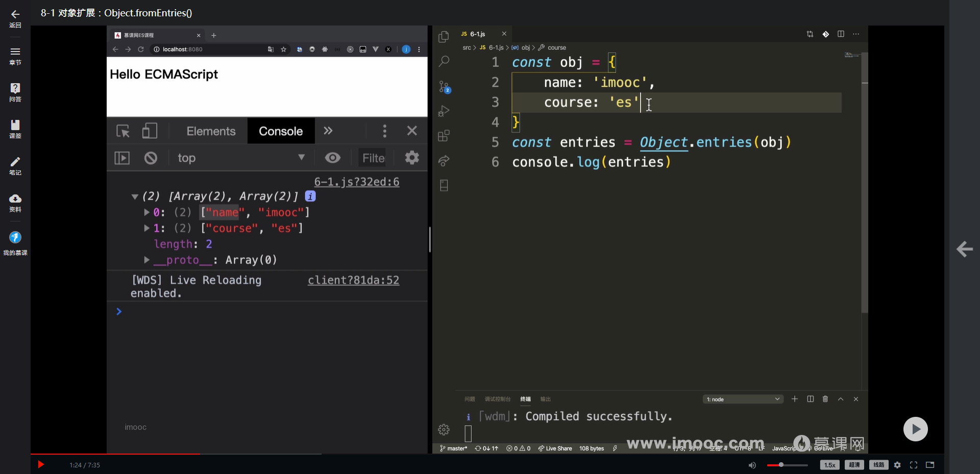Switch to the Elements tab in DevTools
The image size is (980, 474).
point(211,131)
